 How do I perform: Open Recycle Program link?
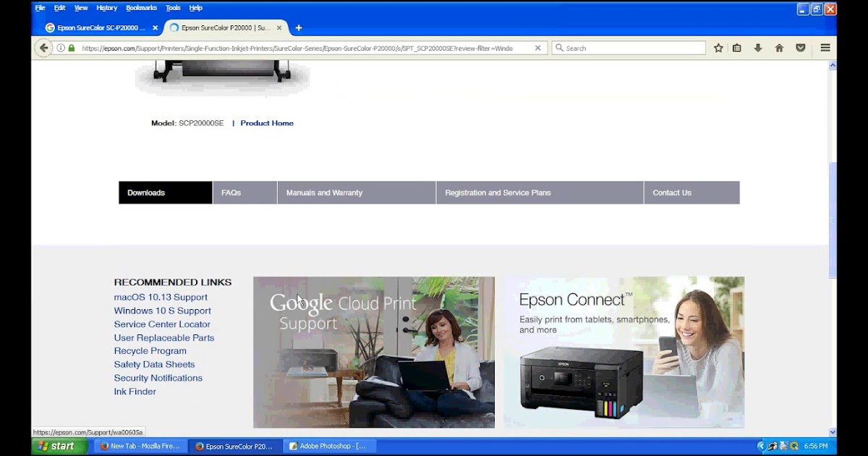[150, 351]
